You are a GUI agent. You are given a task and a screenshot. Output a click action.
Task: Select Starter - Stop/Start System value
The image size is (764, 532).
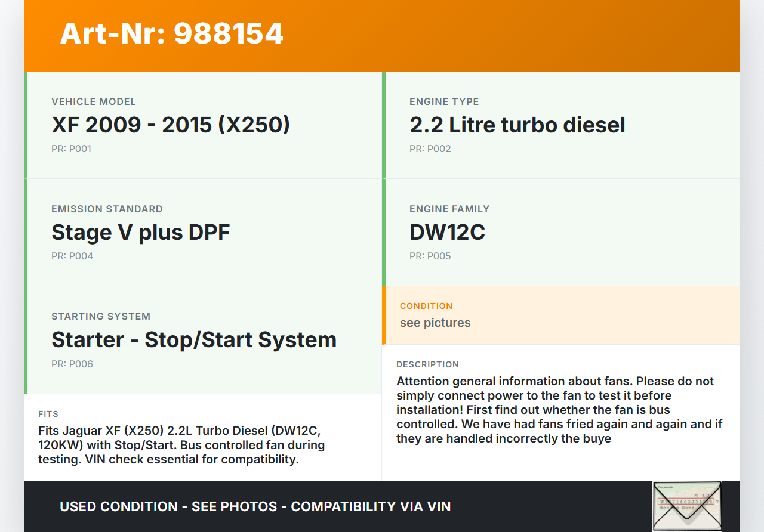(194, 339)
